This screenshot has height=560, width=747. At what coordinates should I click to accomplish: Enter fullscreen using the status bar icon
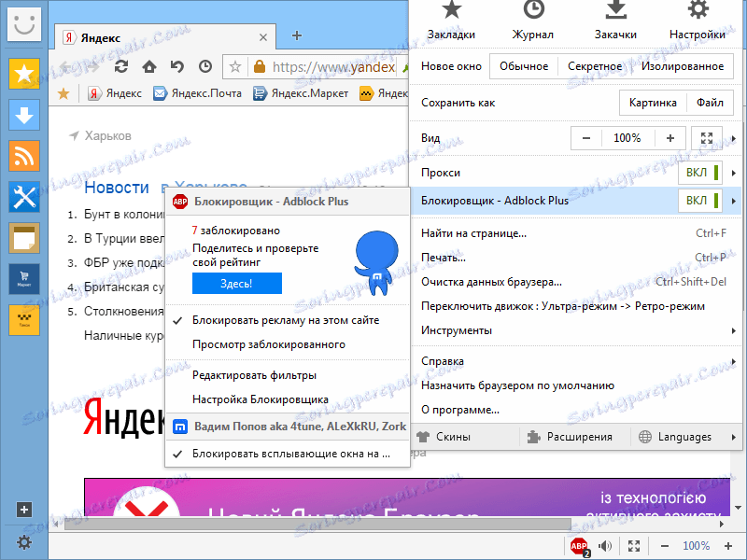pos(633,546)
